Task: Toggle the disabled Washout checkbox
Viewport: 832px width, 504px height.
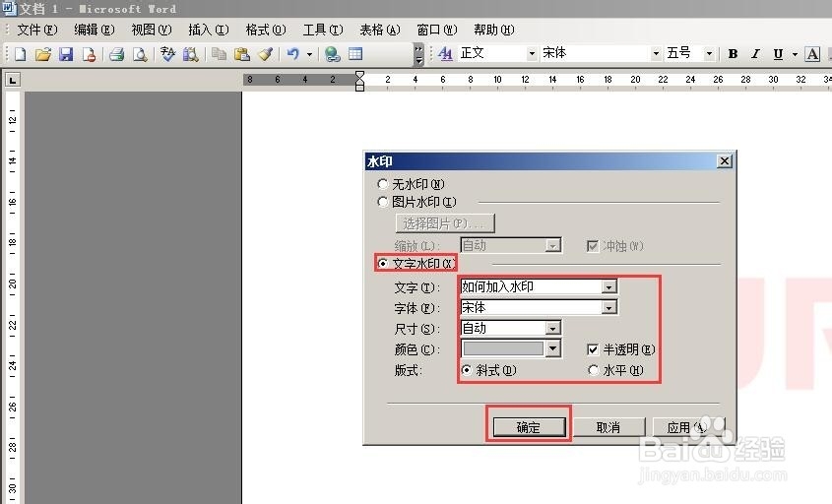Action: [x=593, y=246]
